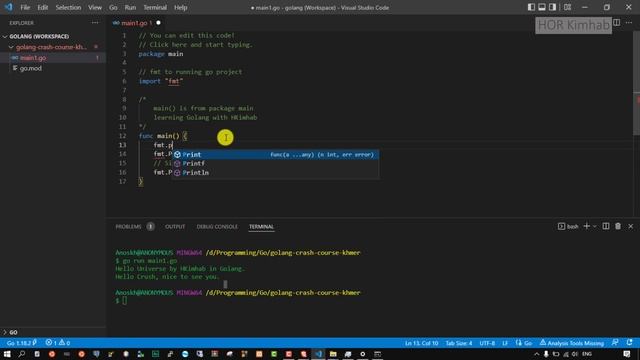640x360 pixels.
Task: Click the VS Code logo icon
Action: pyautogui.click(x=9, y=7)
